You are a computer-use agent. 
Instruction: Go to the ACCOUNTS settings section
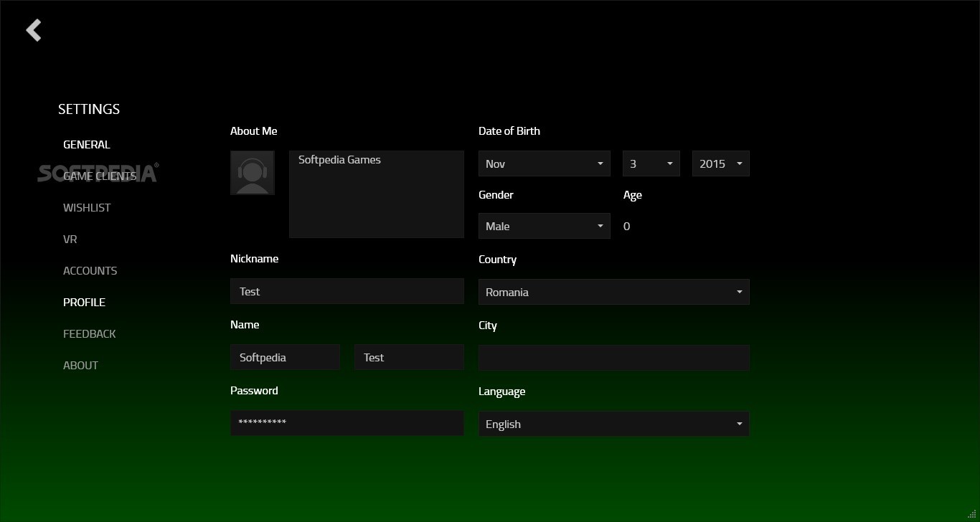[90, 270]
